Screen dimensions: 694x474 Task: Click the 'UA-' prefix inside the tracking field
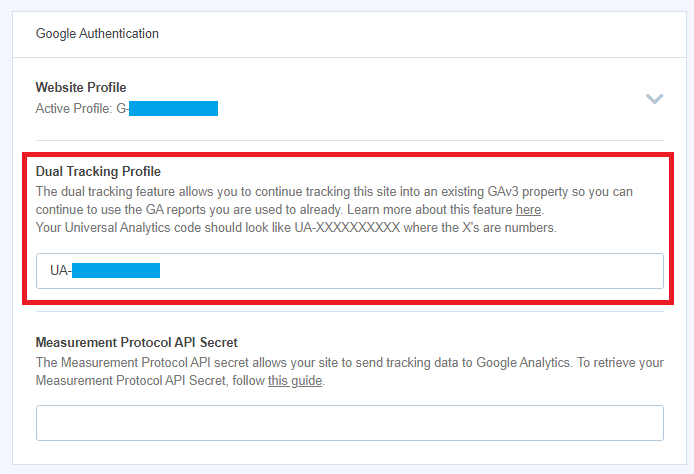click(60, 270)
